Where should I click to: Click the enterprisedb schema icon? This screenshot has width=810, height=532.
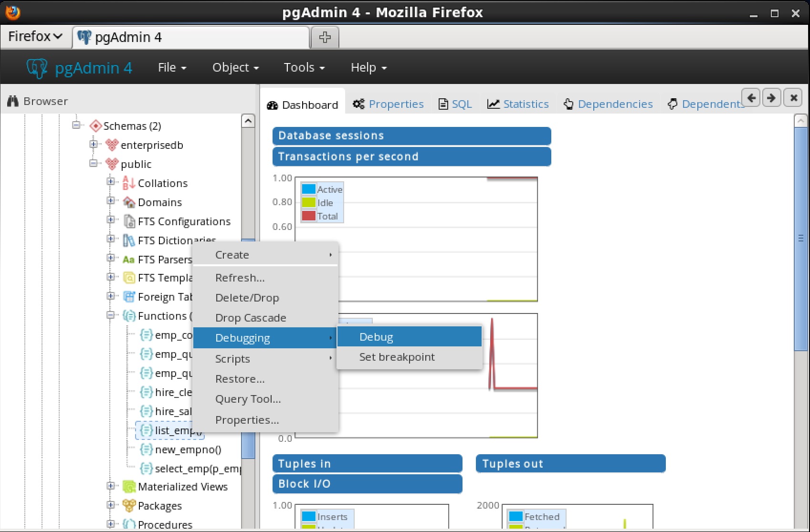(x=112, y=145)
